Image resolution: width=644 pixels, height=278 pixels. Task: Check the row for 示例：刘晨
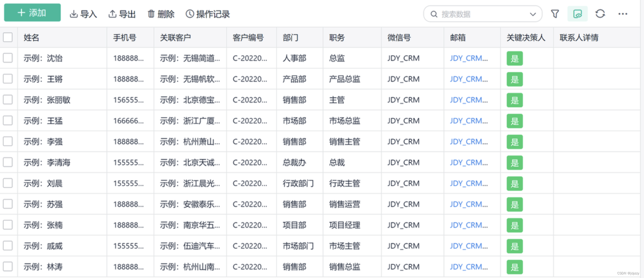[x=8, y=183]
